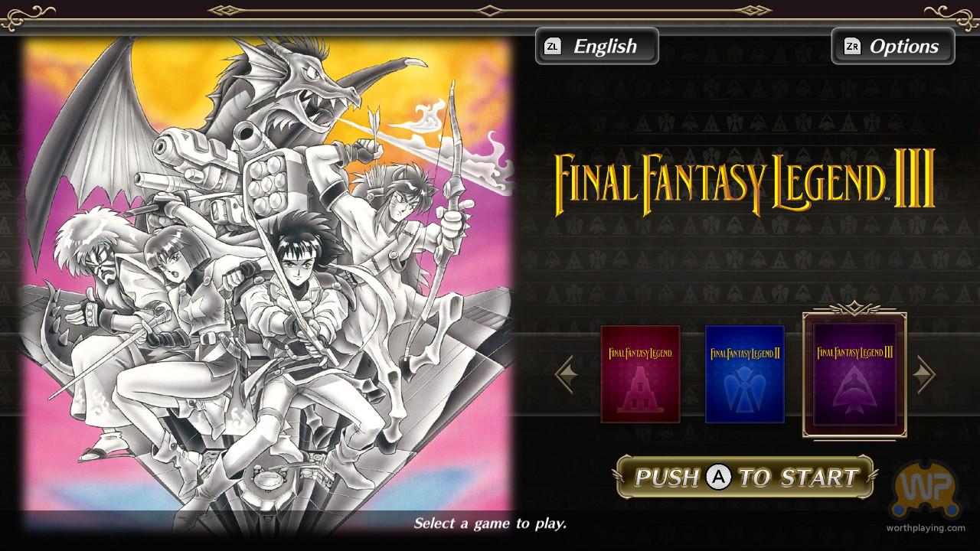Click the 'Select a game to play.' hint text

[x=490, y=523]
